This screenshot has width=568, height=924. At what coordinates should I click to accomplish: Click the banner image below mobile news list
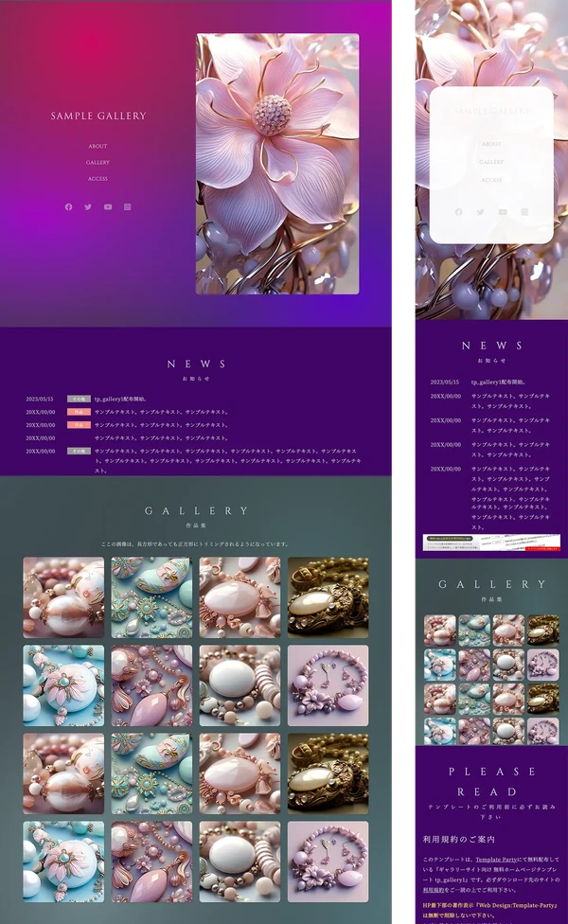491,542
